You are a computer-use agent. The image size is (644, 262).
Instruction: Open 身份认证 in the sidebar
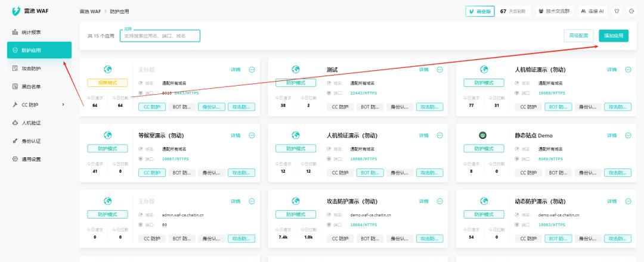(31, 141)
